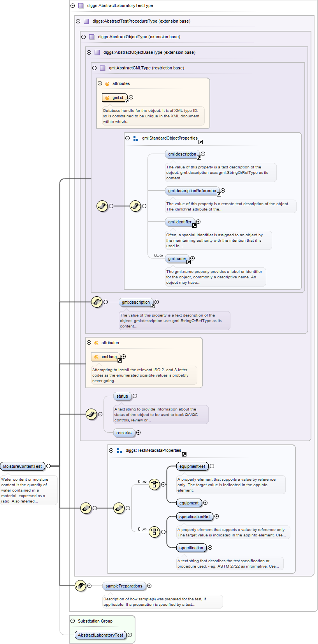Click the gml:descriptionReference link arrow icon
This screenshot has height=644, width=318.
tap(219, 194)
